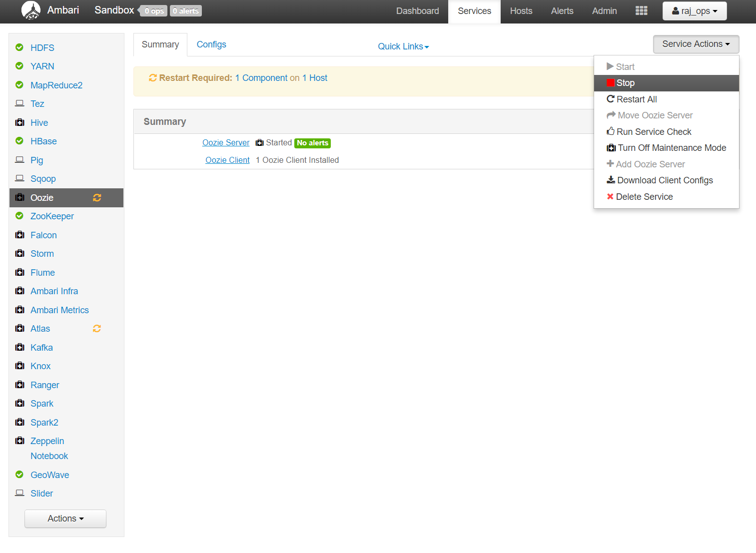Select Zeppelin Notebook service in sidebar
This screenshot has width=756, height=553.
(x=49, y=449)
